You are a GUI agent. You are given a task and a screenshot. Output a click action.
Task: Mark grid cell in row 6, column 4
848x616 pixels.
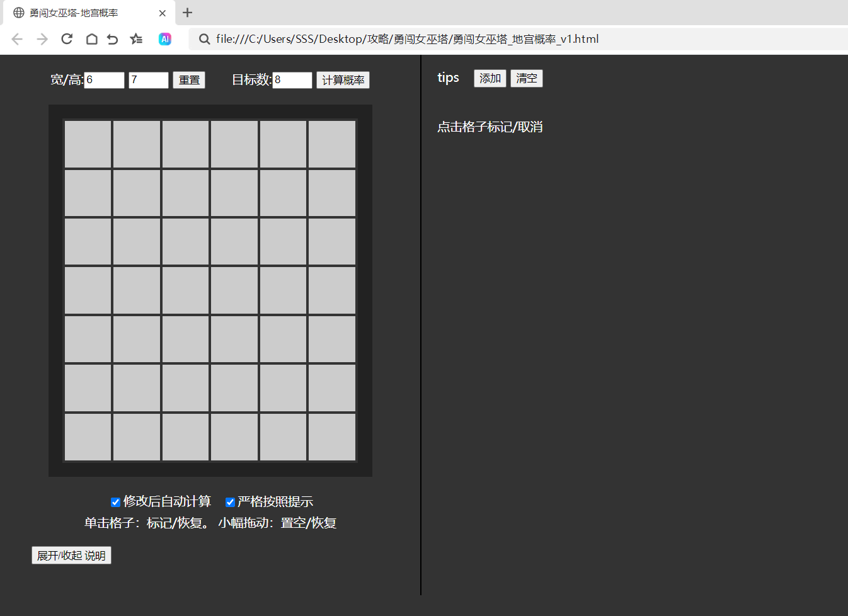tap(234, 388)
